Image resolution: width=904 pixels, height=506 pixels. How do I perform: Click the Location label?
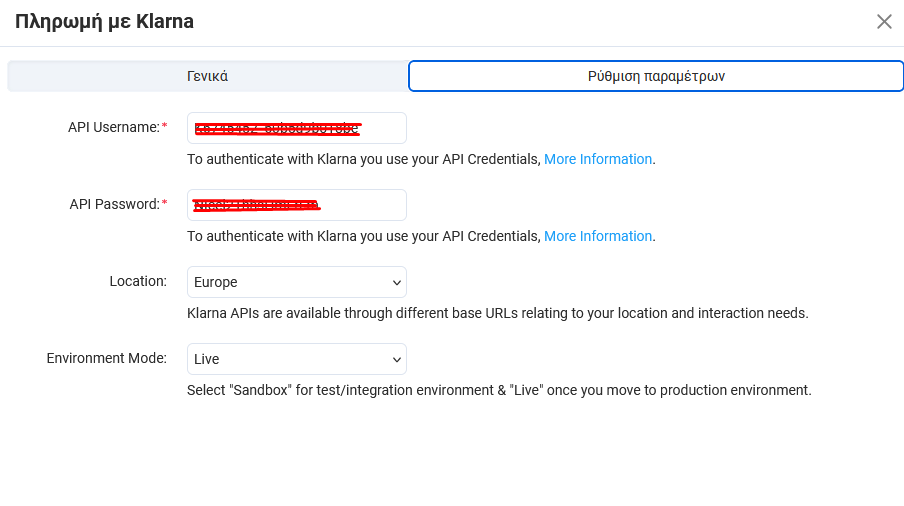(x=138, y=281)
